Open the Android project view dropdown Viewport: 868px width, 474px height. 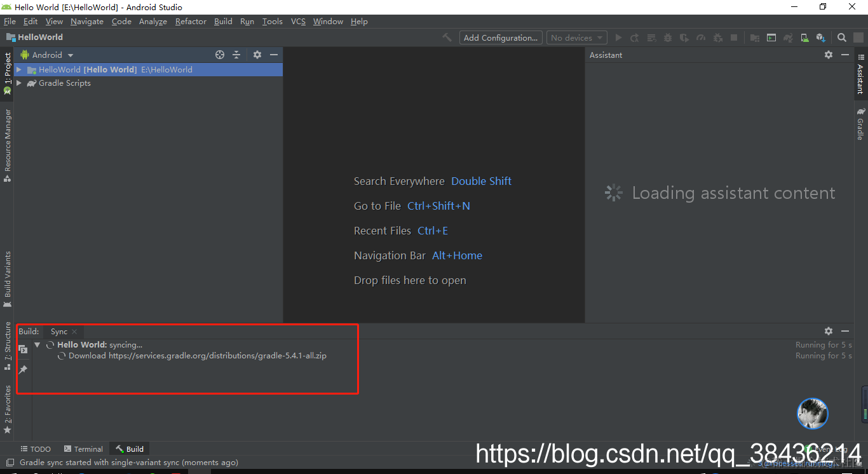(48, 55)
